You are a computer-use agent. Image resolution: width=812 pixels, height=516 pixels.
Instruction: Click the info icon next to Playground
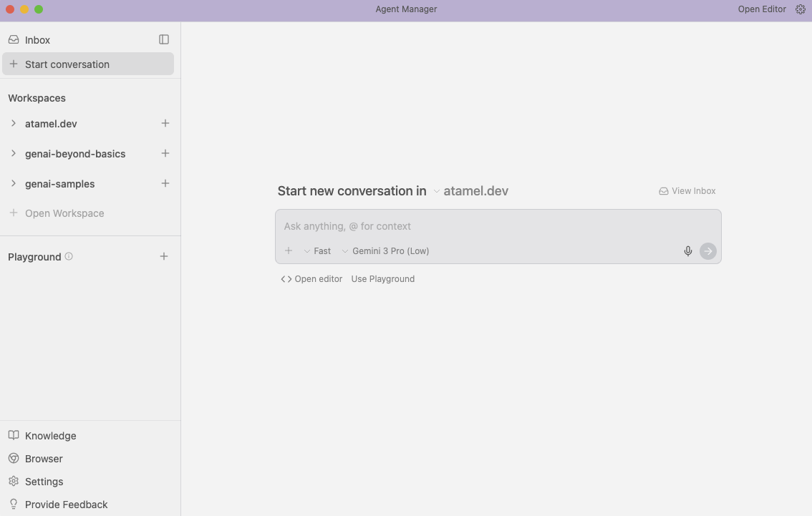click(69, 255)
